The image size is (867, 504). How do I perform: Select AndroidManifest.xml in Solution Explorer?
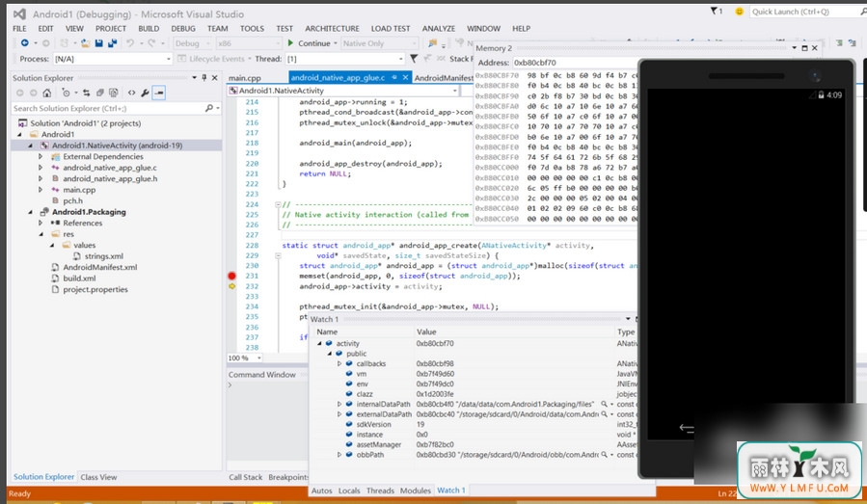(x=100, y=267)
